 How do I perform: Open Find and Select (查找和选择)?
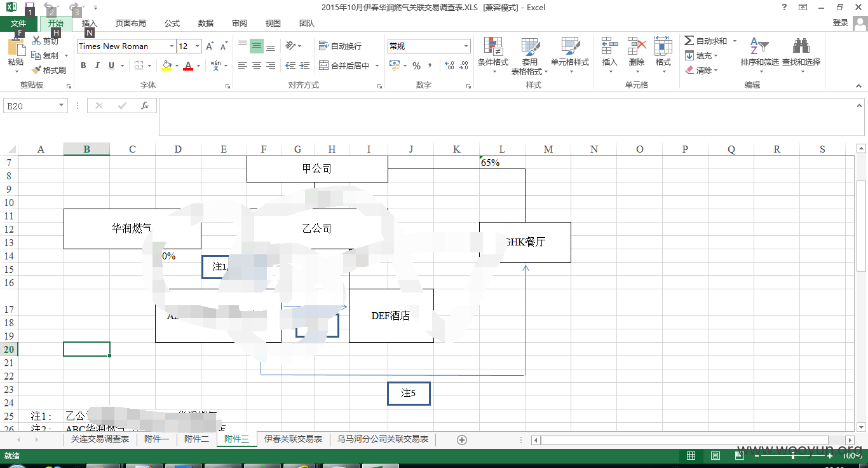click(x=801, y=55)
